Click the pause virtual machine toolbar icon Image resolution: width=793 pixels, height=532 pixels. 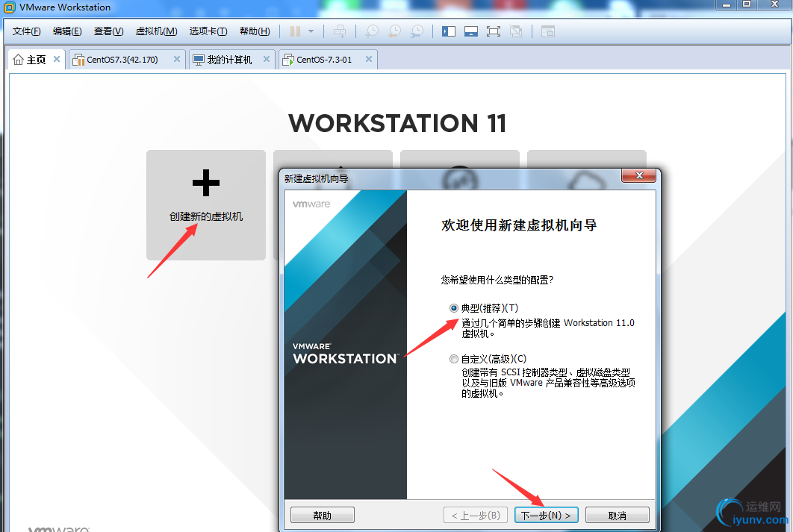[x=296, y=31]
